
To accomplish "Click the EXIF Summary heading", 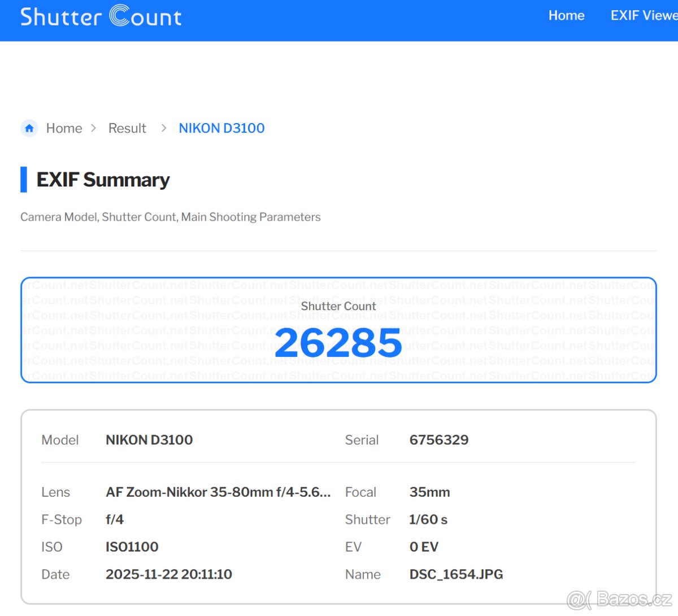I will pyautogui.click(x=103, y=180).
